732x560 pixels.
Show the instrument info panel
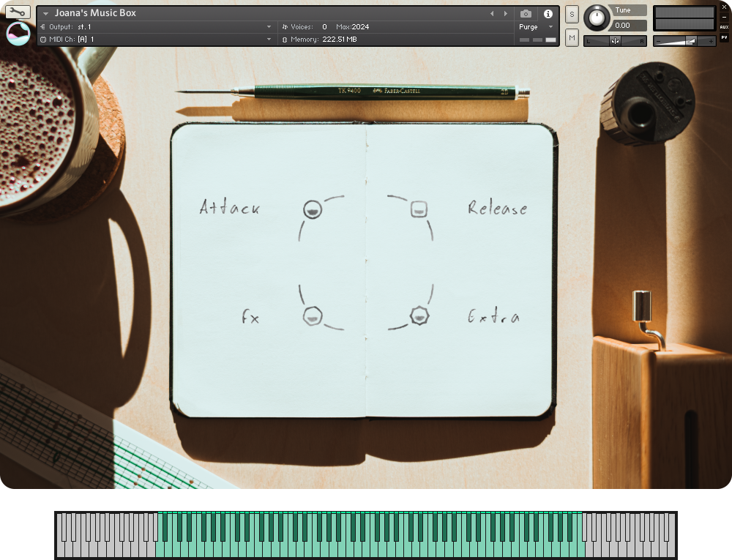pyautogui.click(x=548, y=14)
